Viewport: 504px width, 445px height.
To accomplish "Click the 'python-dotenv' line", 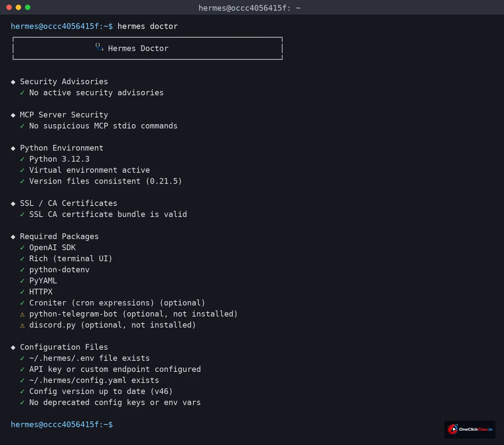I will (x=59, y=270).
